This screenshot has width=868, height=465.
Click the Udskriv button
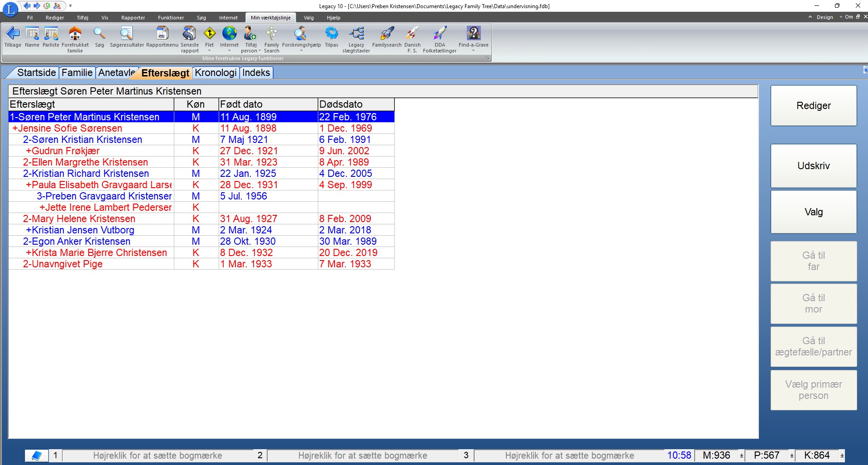click(x=813, y=166)
